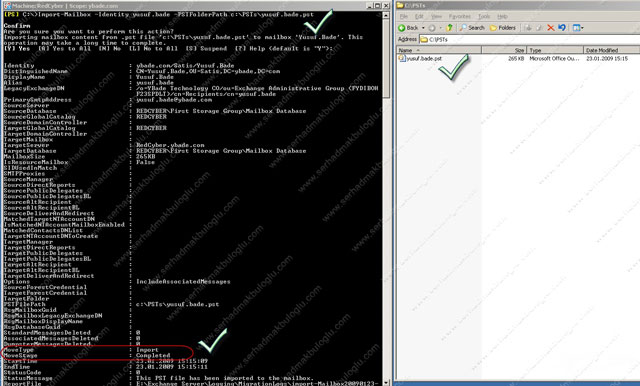Click the console scrollbar down arrow
This screenshot has width=640, height=386.
click(x=386, y=382)
